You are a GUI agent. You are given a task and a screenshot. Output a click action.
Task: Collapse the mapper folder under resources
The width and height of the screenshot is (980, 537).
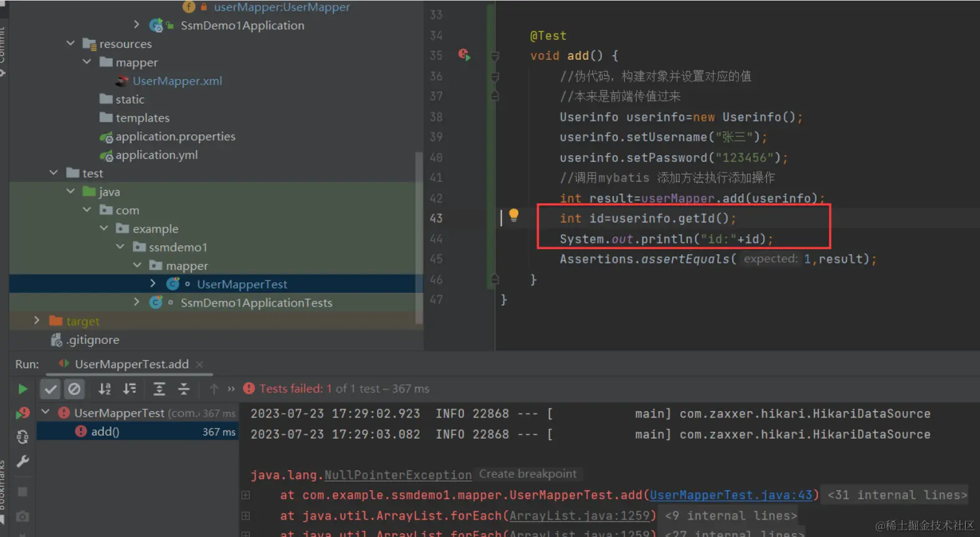pos(87,62)
